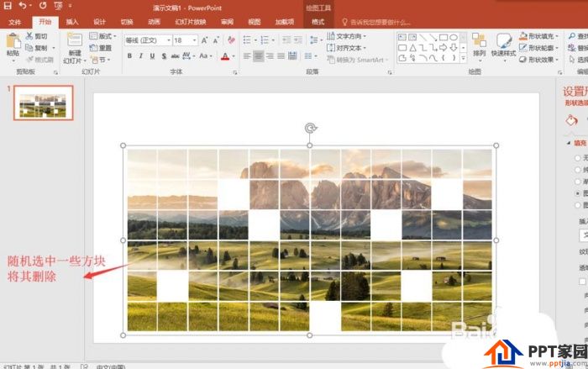Open the Shape Fill dropdown
588x369 pixels.
point(539,36)
